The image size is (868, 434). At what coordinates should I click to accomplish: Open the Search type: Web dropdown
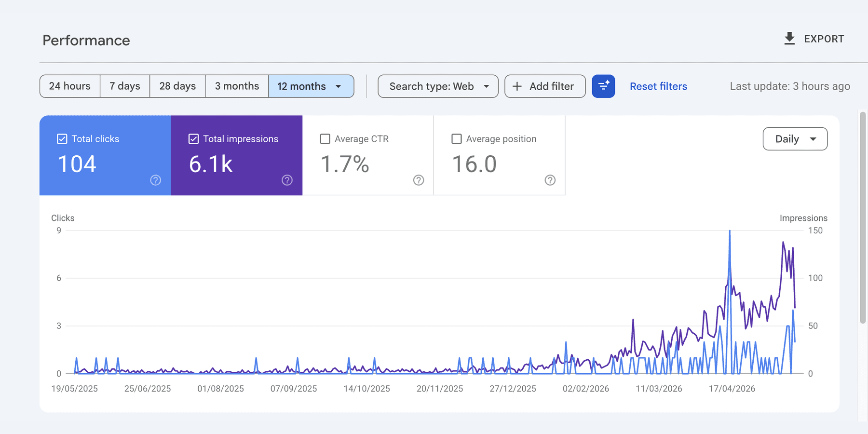(x=438, y=86)
